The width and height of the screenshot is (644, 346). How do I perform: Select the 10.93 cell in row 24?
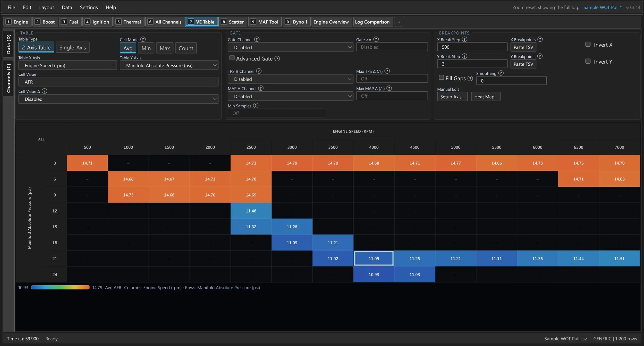click(374, 274)
